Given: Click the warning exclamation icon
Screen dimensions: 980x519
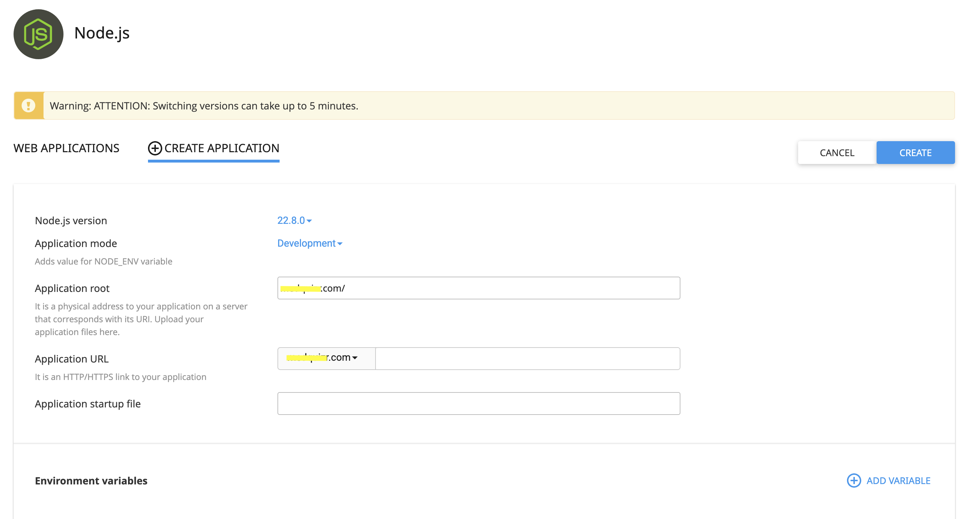Looking at the screenshot, I should (29, 105).
